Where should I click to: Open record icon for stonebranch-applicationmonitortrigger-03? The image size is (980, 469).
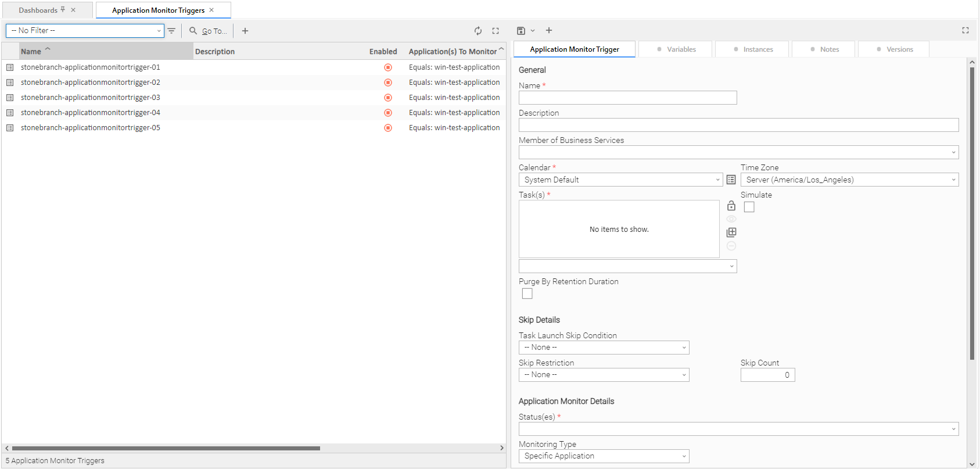(10, 98)
